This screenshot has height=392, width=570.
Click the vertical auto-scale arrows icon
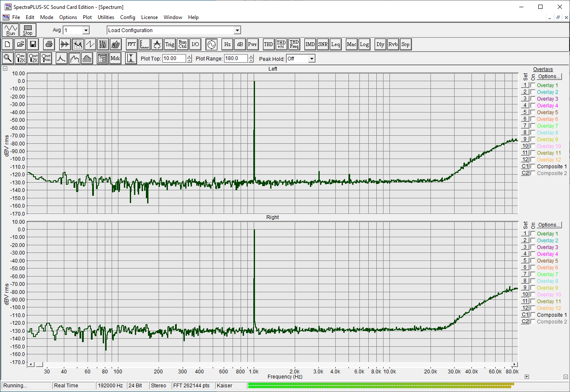point(131,58)
